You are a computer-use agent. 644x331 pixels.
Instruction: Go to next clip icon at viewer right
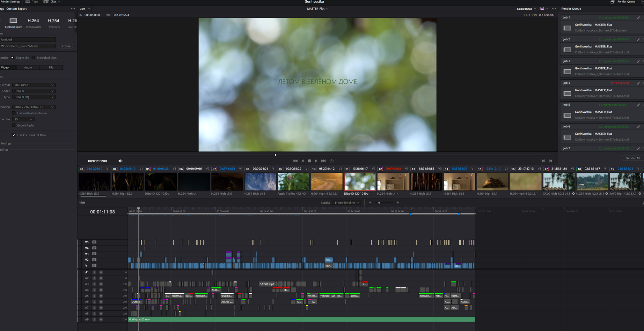(543, 161)
